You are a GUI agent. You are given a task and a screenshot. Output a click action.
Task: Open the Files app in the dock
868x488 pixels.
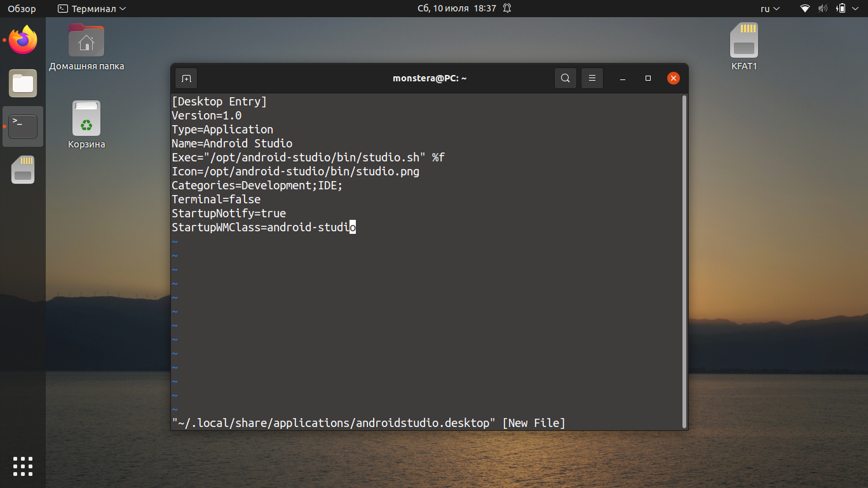[x=23, y=83]
